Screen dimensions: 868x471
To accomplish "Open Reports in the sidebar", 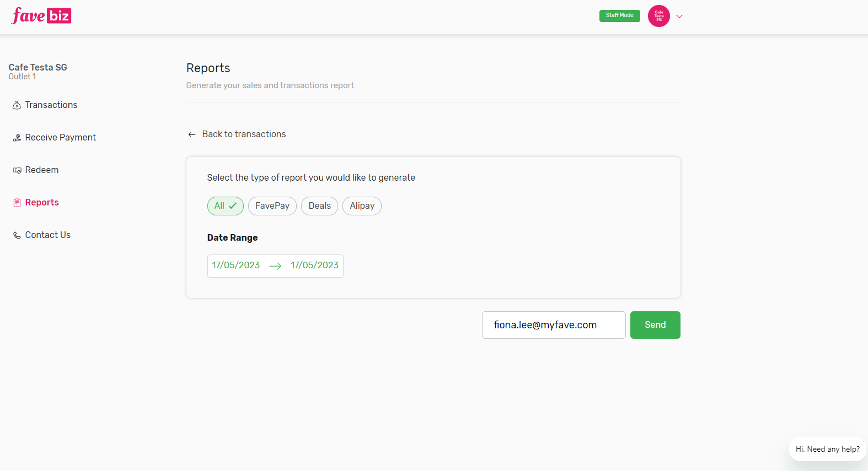I will [41, 202].
